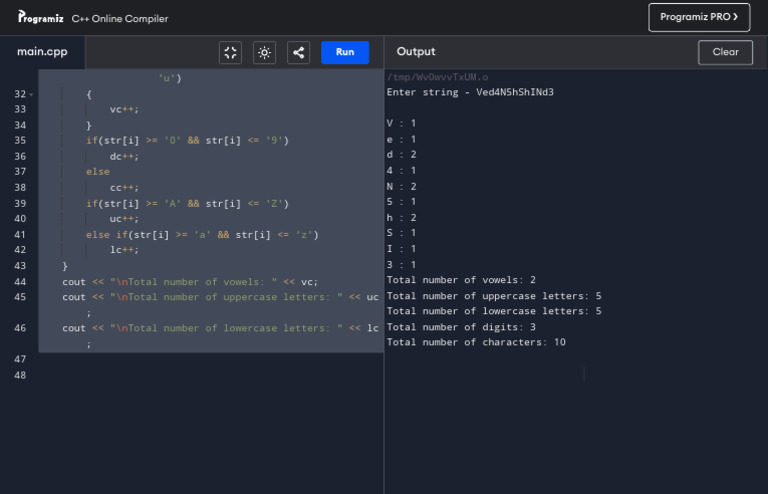The width and height of the screenshot is (768, 494).
Task: Switch the light/dark theme with sun icon
Action: [265, 53]
